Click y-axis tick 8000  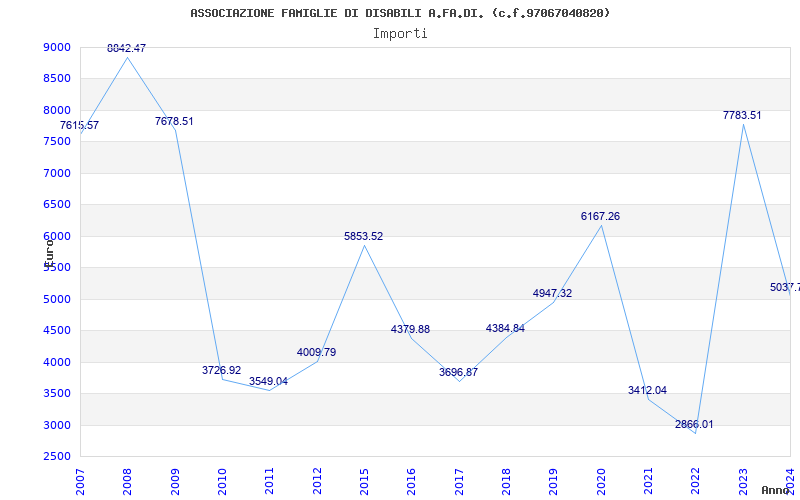(57, 110)
